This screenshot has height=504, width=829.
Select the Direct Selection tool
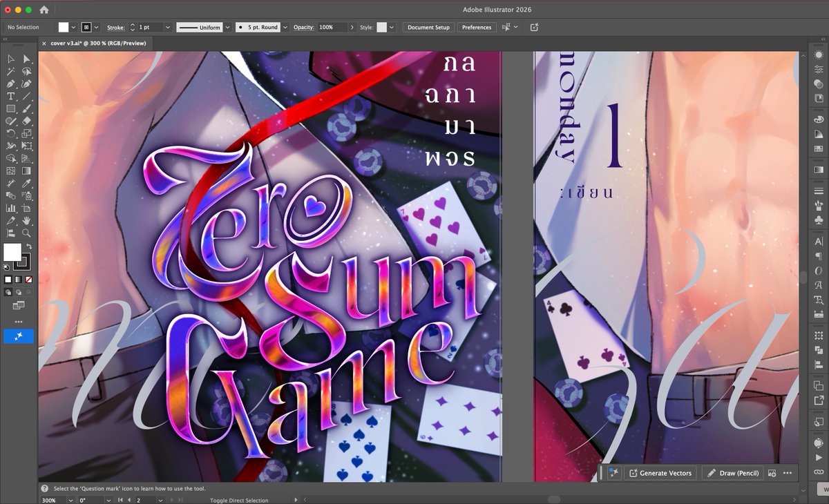26,59
